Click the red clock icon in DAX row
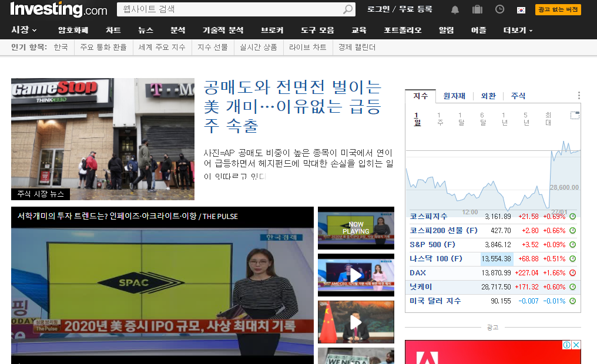597x364 pixels. [x=573, y=273]
